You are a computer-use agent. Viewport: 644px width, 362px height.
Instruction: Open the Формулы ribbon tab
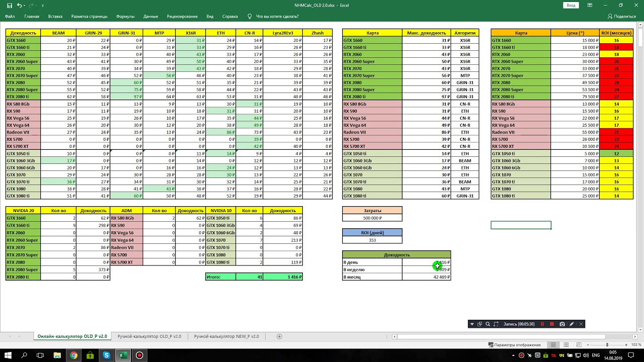(125, 16)
